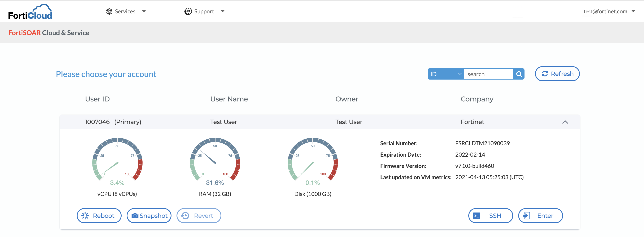This screenshot has width=644, height=237.
Task: Click inside the search input field
Action: pos(489,74)
